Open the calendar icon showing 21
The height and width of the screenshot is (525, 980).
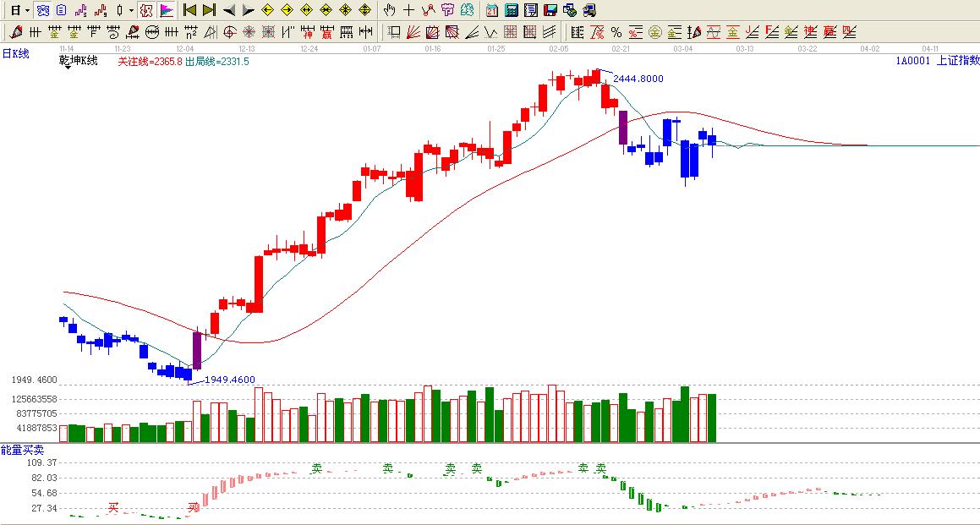click(492, 10)
